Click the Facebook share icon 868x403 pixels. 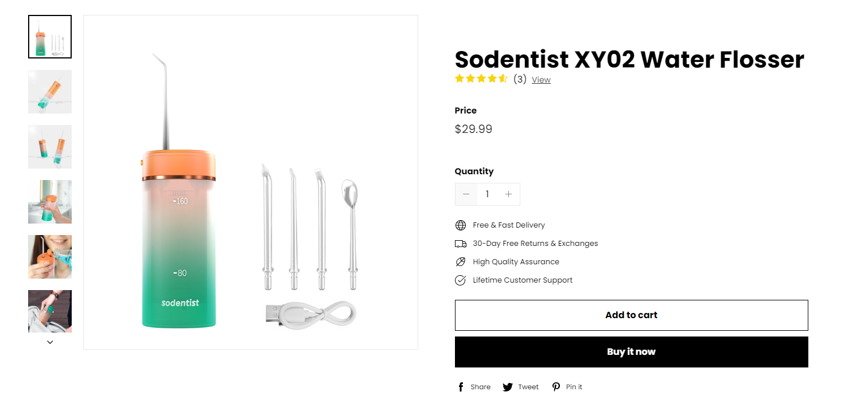461,387
